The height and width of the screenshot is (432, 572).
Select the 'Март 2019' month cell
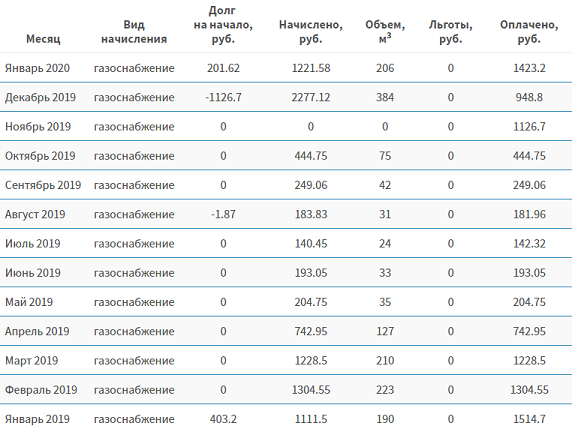pos(32,360)
